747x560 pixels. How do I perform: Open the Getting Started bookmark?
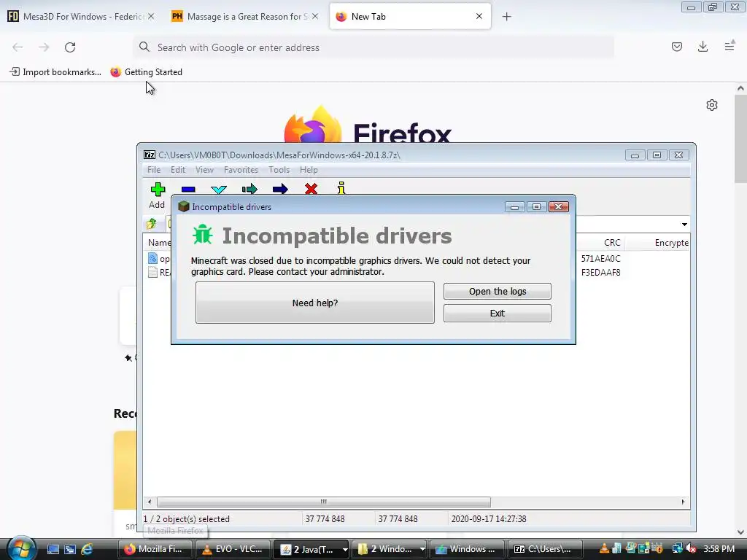tap(146, 72)
